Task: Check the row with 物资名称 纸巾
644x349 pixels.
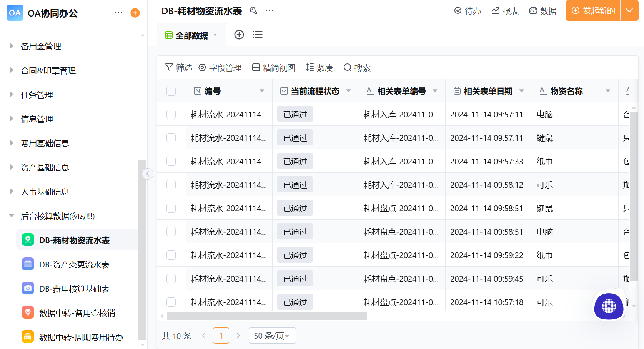Action: pyautogui.click(x=171, y=161)
